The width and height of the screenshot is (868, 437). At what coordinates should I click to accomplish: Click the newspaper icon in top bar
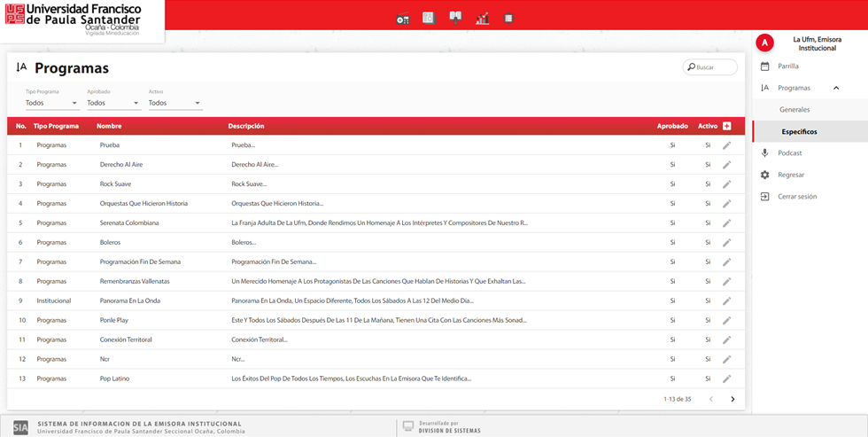pyautogui.click(x=429, y=19)
